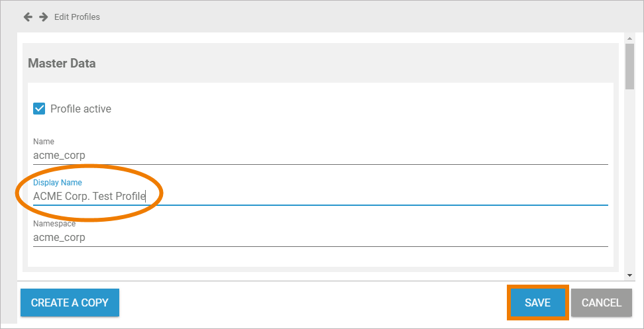
Task: Cancel editing the profile
Action: tap(601, 303)
